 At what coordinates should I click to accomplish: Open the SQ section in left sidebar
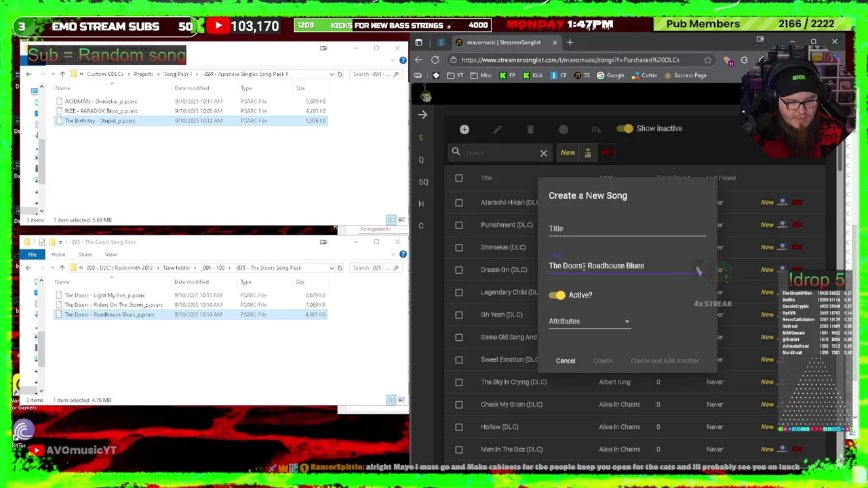click(x=423, y=182)
